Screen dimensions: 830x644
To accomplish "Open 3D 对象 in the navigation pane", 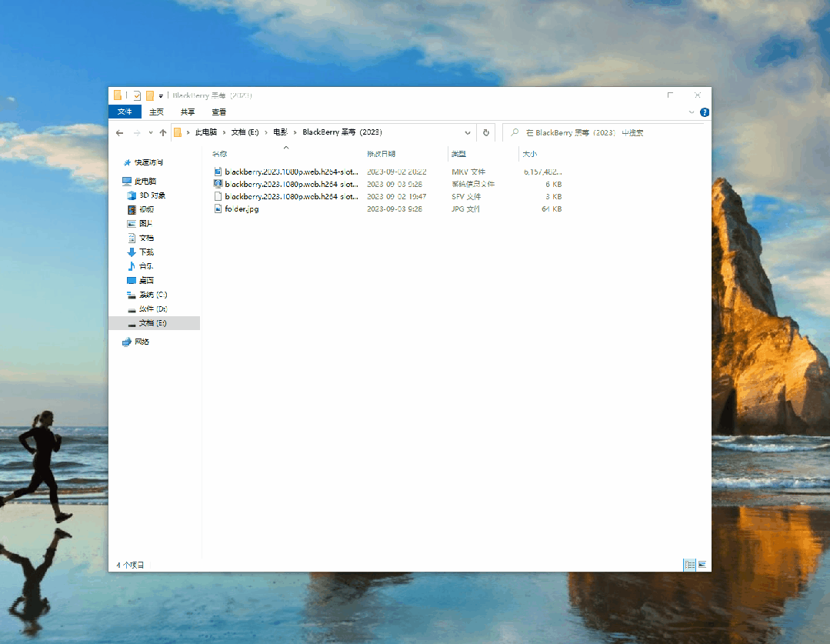I will 152,195.
